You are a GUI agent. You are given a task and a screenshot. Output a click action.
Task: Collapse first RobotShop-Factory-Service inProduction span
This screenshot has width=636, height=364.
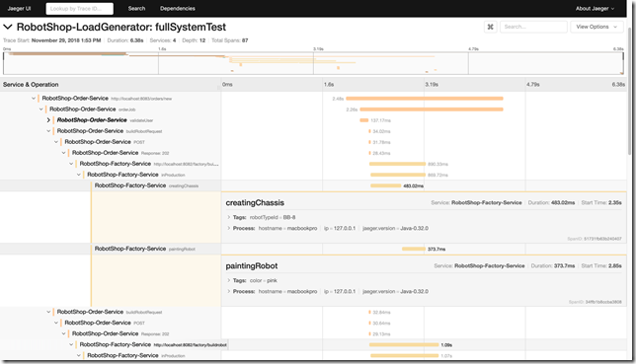click(79, 175)
